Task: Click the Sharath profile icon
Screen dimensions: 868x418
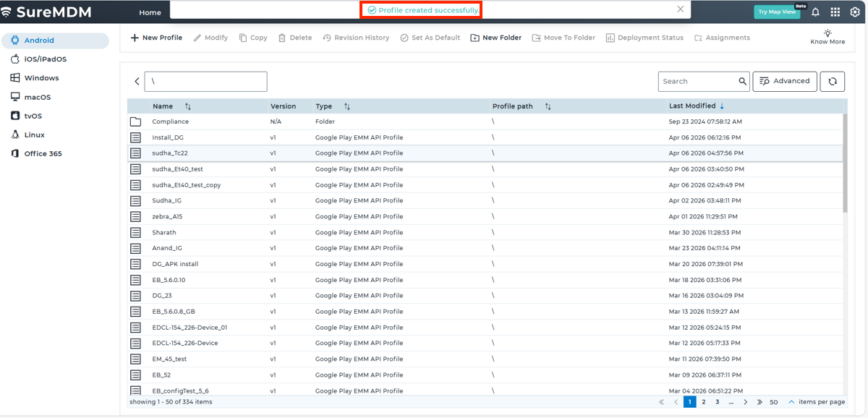Action: (x=135, y=232)
